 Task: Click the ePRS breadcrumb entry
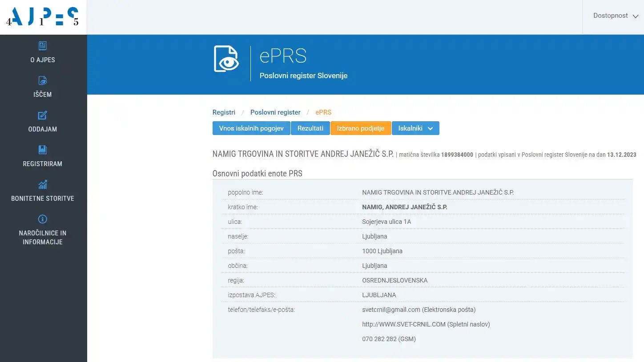(323, 112)
